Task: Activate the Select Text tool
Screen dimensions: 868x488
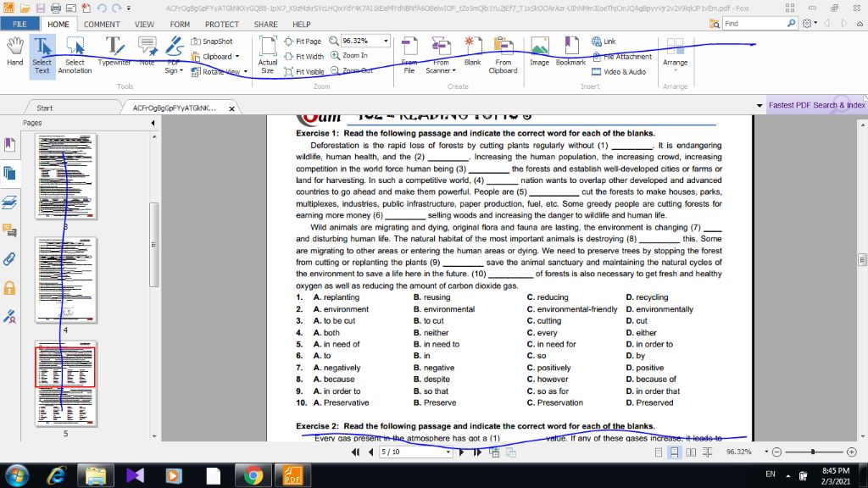Action: tap(42, 55)
